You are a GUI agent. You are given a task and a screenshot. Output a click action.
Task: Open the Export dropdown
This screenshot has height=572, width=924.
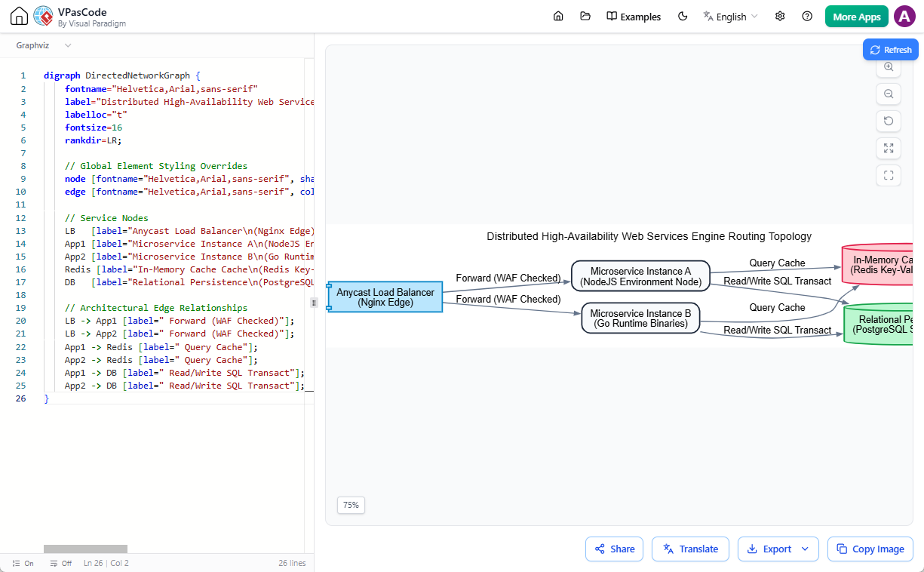tap(778, 549)
